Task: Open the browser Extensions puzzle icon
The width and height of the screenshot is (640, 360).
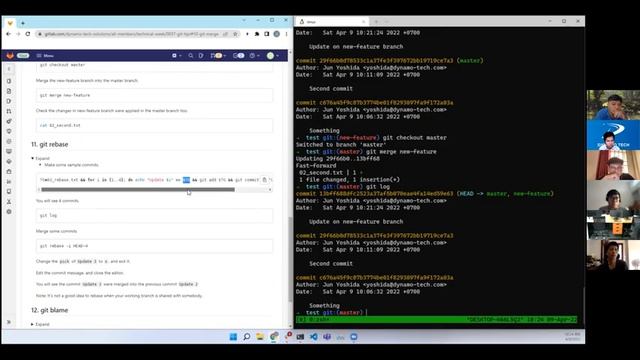Action: [257, 34]
